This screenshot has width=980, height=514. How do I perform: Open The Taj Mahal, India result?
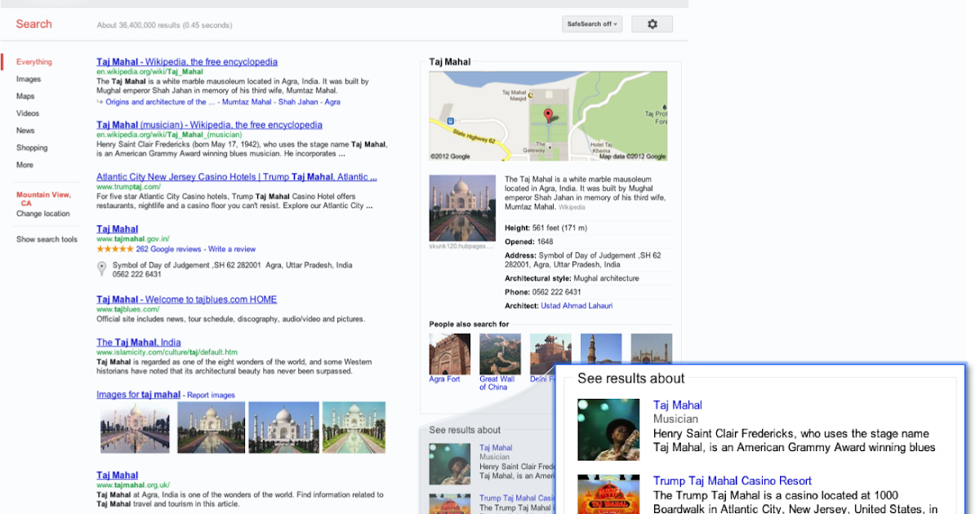pyautogui.click(x=139, y=343)
